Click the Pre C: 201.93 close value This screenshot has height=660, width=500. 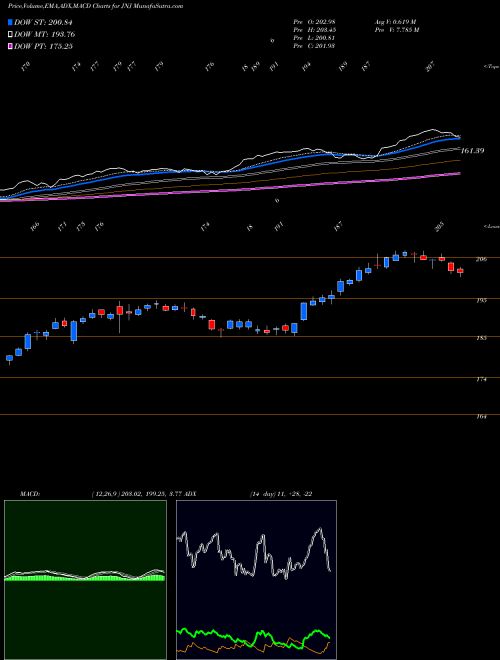coord(314,46)
